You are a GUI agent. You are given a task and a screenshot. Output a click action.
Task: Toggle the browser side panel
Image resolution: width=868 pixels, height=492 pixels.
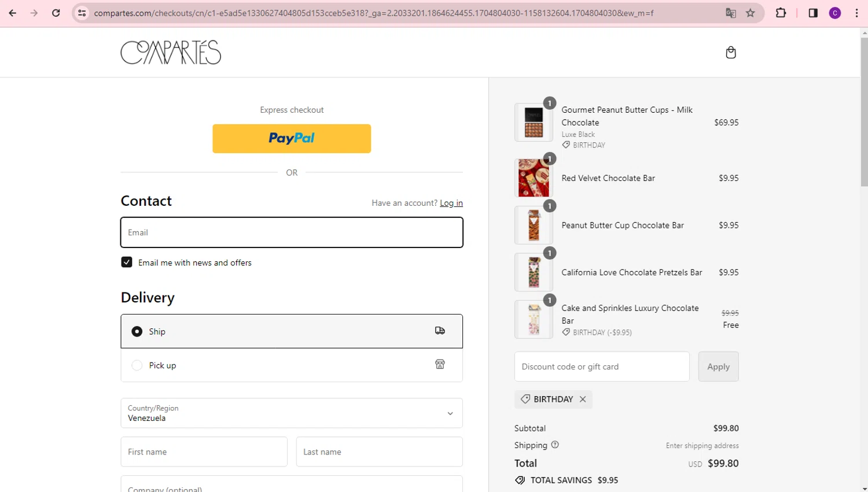click(813, 13)
